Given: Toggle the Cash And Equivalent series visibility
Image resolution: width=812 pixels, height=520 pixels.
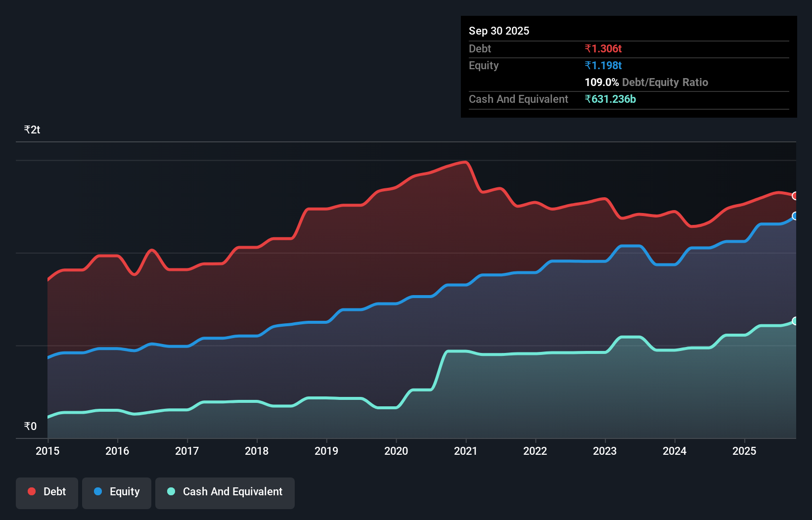Looking at the screenshot, I should click(x=225, y=492).
